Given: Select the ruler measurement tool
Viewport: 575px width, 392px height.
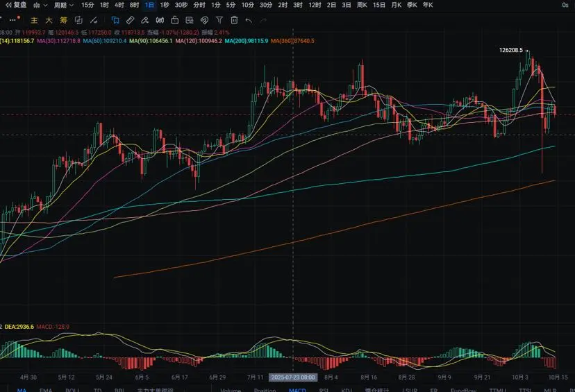Looking at the screenshot, I should click(x=130, y=20).
